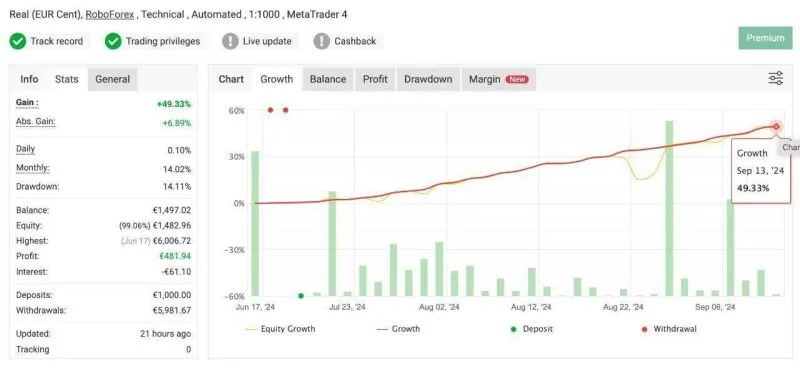Image resolution: width=800 pixels, height=368 pixels.
Task: Toggle Withdrawal markers in legend
Action: click(x=669, y=329)
